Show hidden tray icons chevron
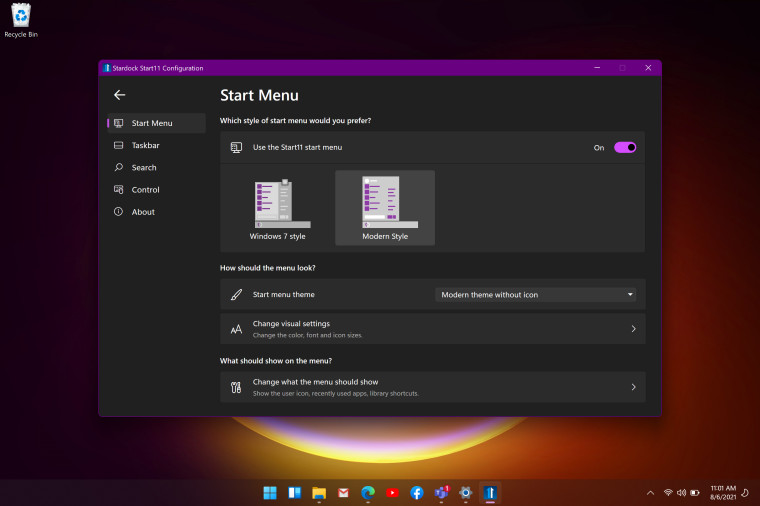Image resolution: width=760 pixels, height=506 pixels. pyautogui.click(x=650, y=493)
